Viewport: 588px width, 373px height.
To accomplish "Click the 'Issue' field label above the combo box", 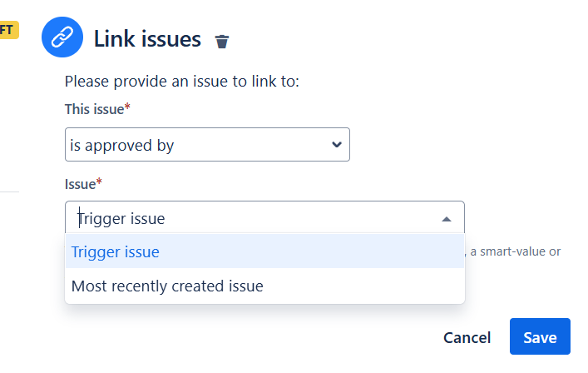I will tap(80, 182).
